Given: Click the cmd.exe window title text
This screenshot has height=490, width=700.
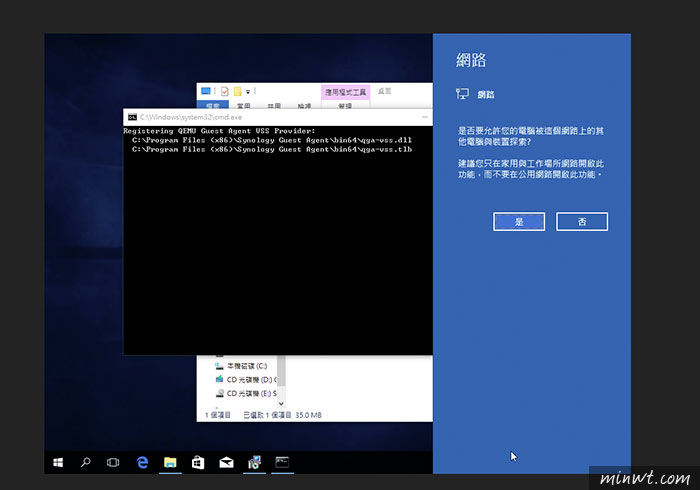Looking at the screenshot, I should [191, 117].
